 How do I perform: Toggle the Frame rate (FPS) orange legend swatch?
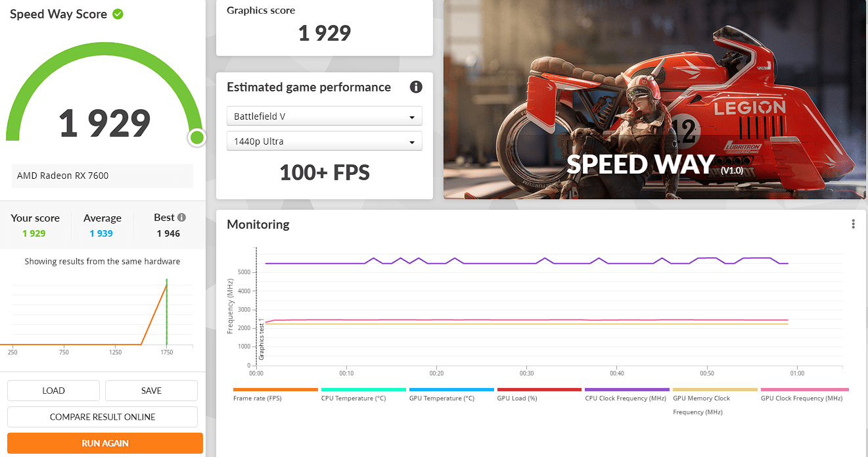tap(275, 389)
